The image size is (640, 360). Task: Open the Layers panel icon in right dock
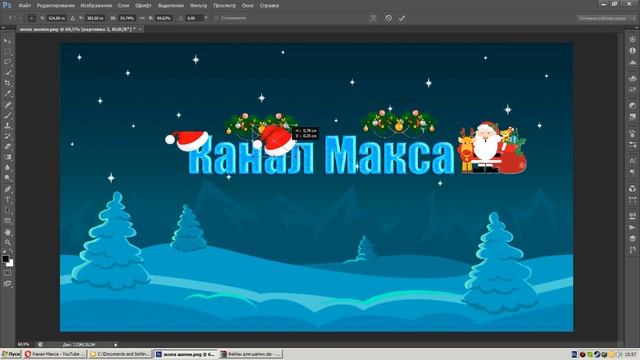[x=633, y=239]
